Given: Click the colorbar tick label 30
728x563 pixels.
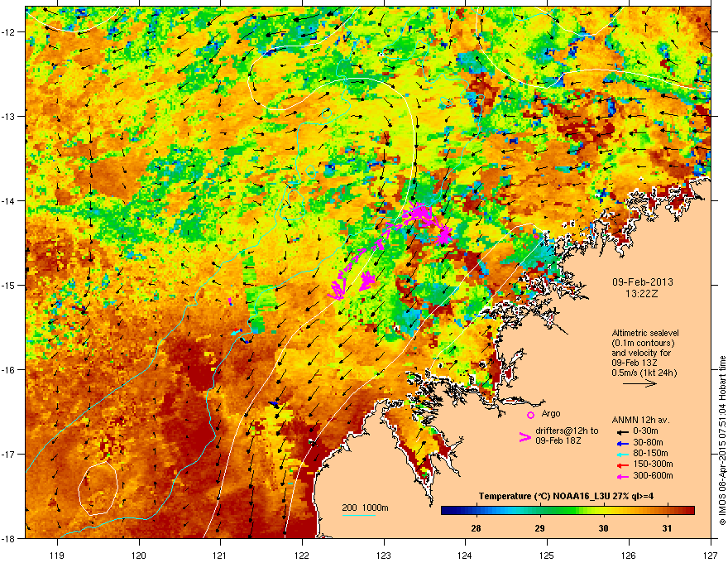Looking at the screenshot, I should point(603,528).
